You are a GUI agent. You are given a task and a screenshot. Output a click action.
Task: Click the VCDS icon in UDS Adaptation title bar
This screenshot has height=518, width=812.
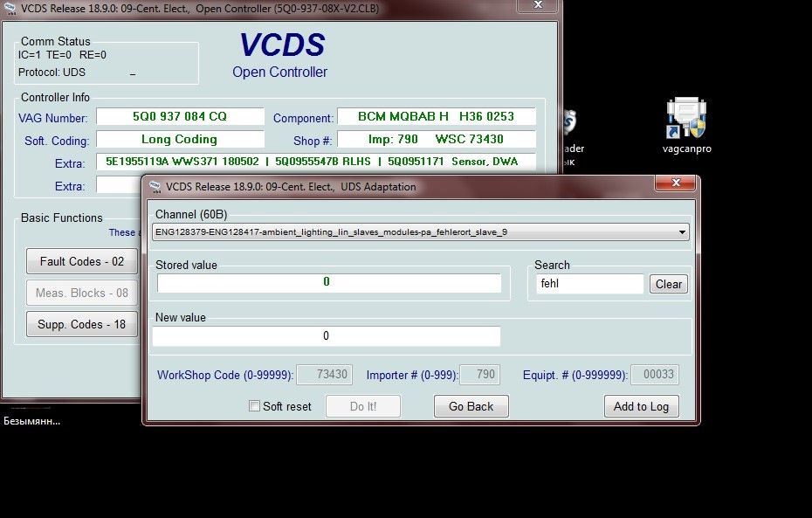[x=155, y=186]
